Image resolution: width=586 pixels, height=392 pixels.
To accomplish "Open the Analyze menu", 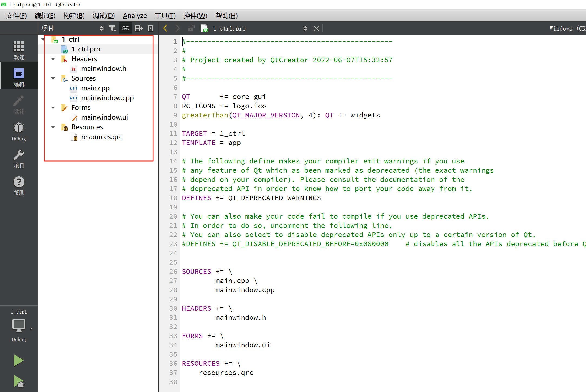I will pos(135,16).
